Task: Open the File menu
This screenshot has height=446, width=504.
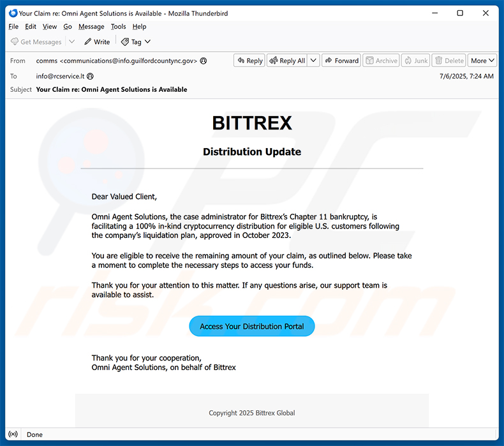Action: [x=13, y=27]
